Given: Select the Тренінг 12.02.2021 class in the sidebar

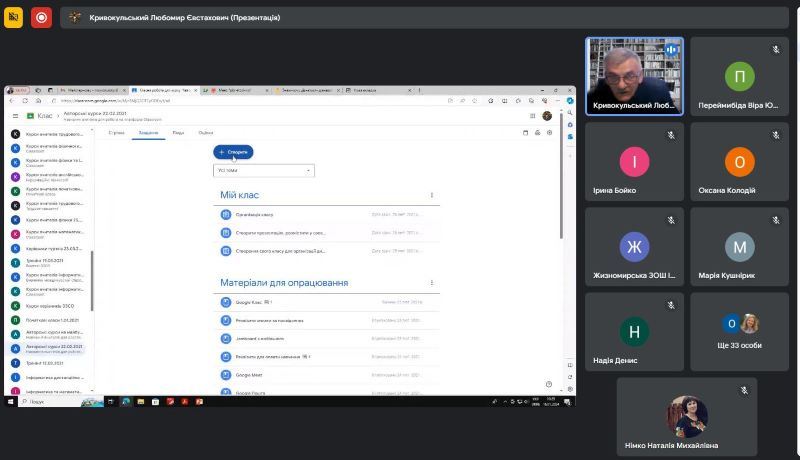Looking at the screenshot, I should (44, 363).
